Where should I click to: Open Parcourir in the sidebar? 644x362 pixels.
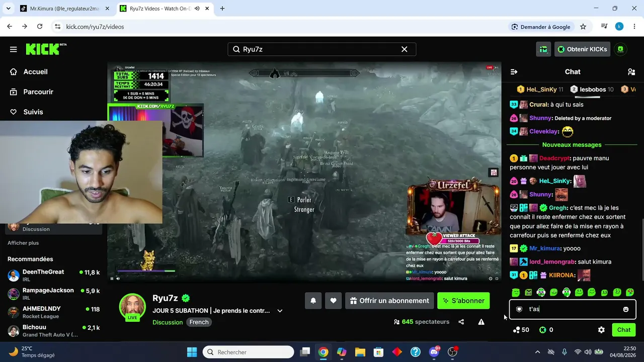pos(38,92)
